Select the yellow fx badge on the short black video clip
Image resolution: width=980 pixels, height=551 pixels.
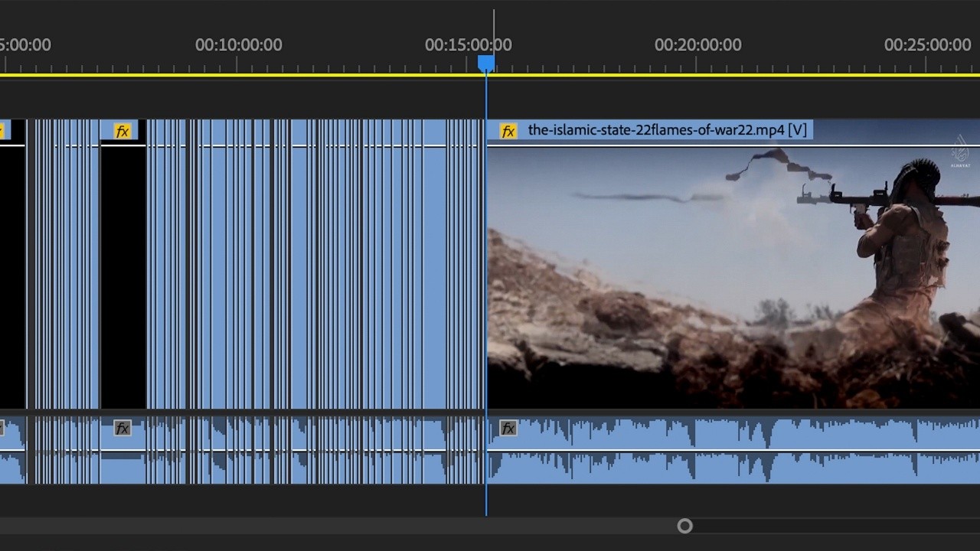122,131
